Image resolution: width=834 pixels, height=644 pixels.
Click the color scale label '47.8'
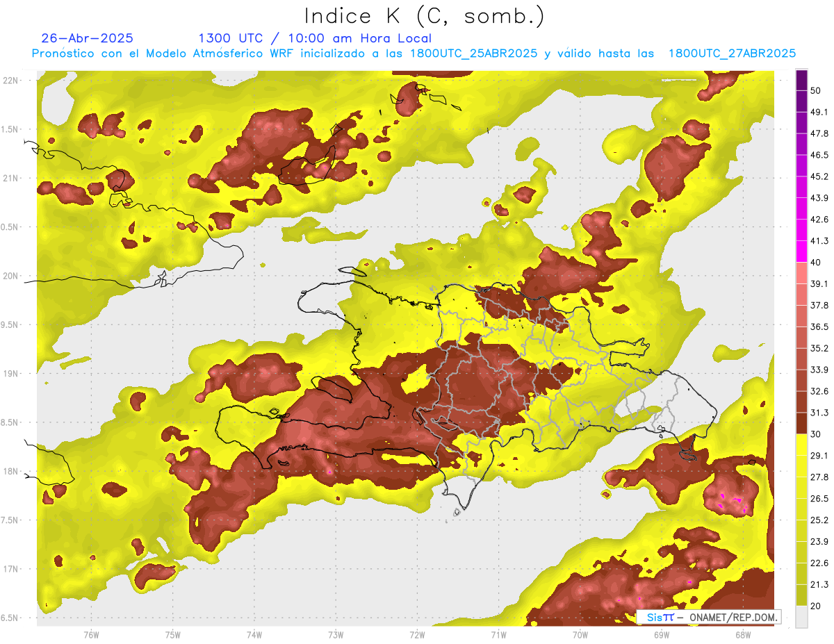pyautogui.click(x=819, y=133)
